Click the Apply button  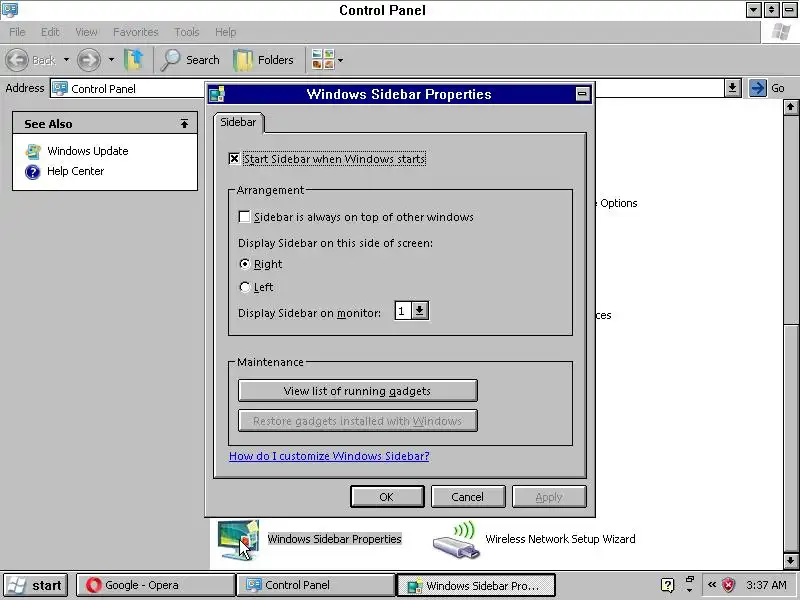[x=549, y=496]
